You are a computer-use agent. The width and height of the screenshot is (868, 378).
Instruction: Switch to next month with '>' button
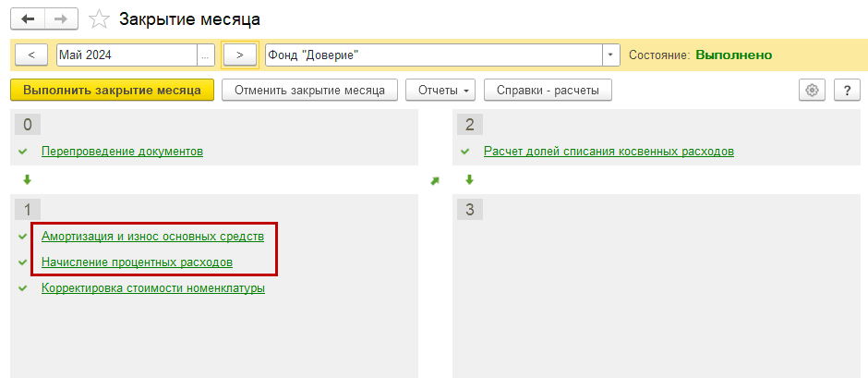(x=240, y=55)
